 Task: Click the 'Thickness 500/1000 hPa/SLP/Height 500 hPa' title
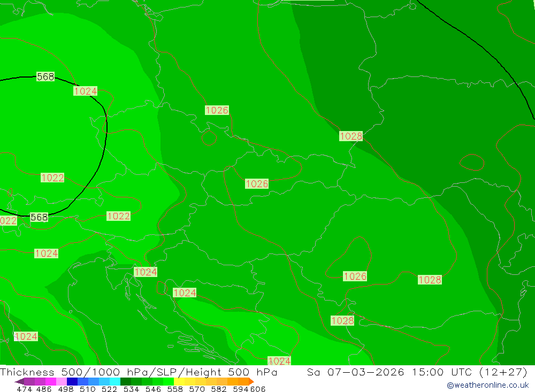tap(139, 372)
